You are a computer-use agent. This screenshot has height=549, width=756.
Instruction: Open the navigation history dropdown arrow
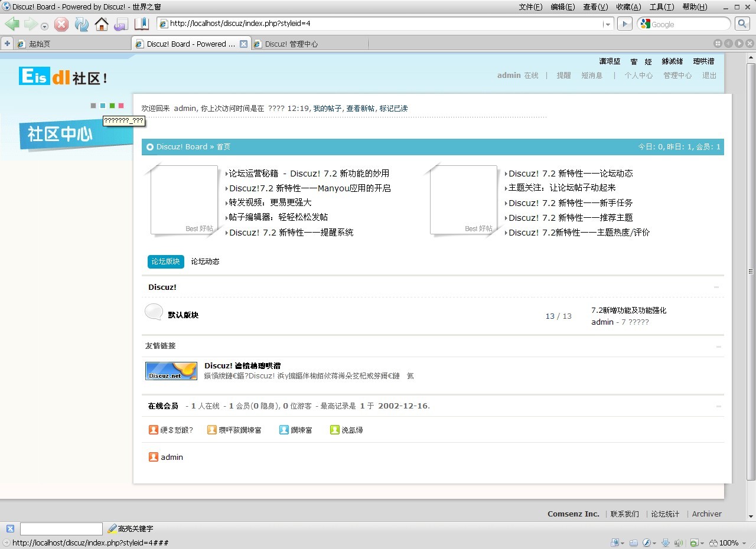(x=45, y=26)
